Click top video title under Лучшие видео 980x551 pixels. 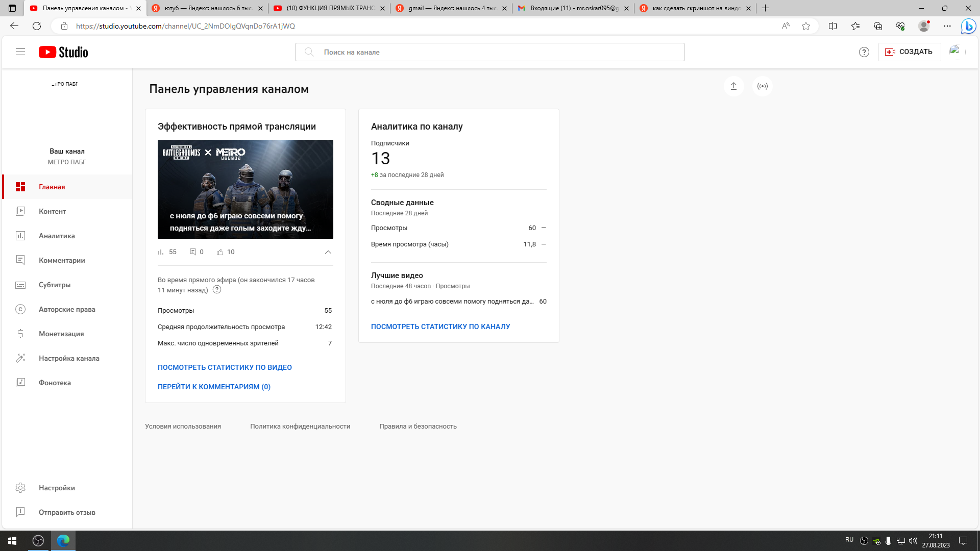[452, 302]
